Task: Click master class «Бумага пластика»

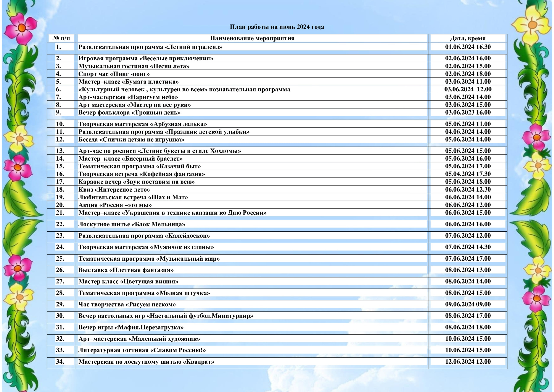Action: click(x=129, y=82)
